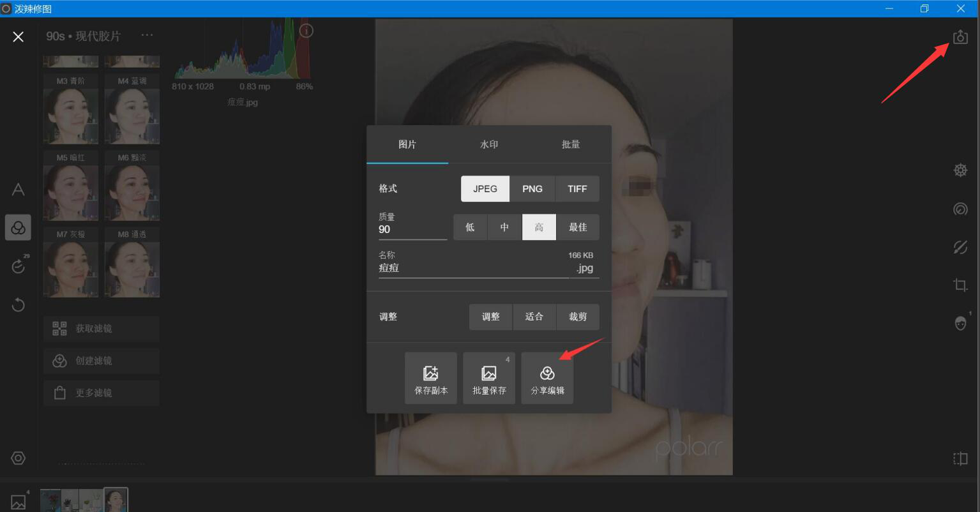Choose the 调整 resize option button
The height and width of the screenshot is (512, 980).
coord(491,317)
